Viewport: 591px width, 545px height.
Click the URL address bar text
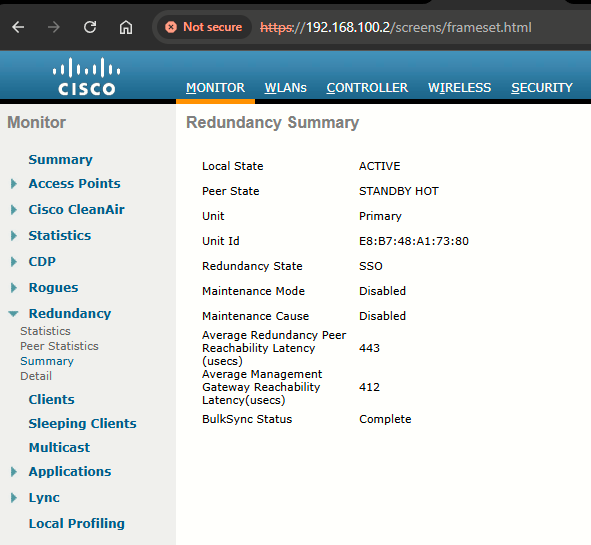(x=396, y=27)
